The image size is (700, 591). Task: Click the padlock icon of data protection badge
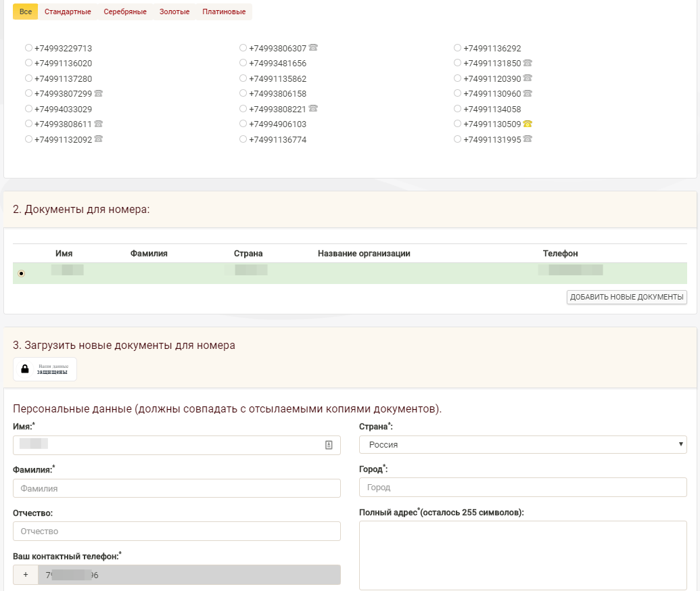[25, 369]
